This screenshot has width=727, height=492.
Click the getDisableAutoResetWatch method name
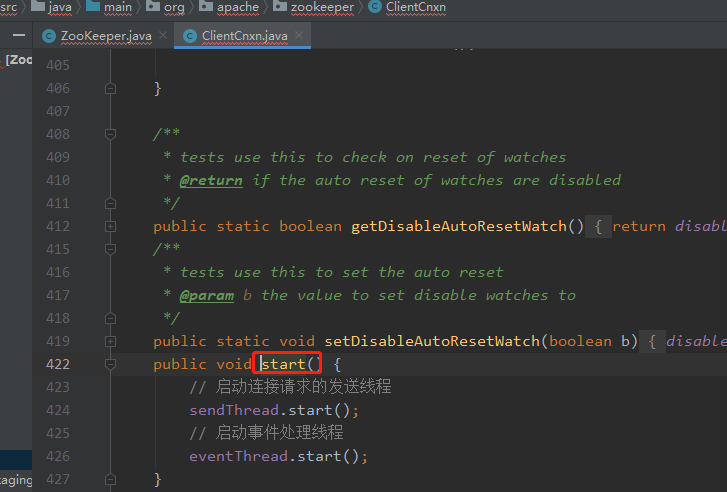tap(459, 226)
